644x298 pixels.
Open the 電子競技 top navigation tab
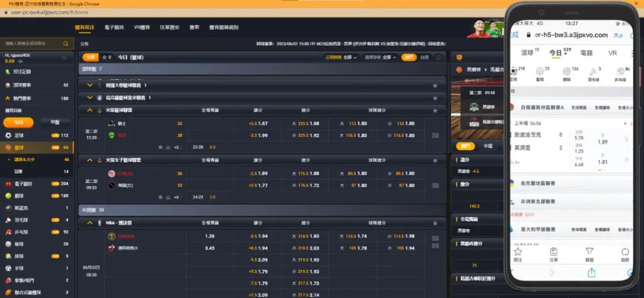114,28
